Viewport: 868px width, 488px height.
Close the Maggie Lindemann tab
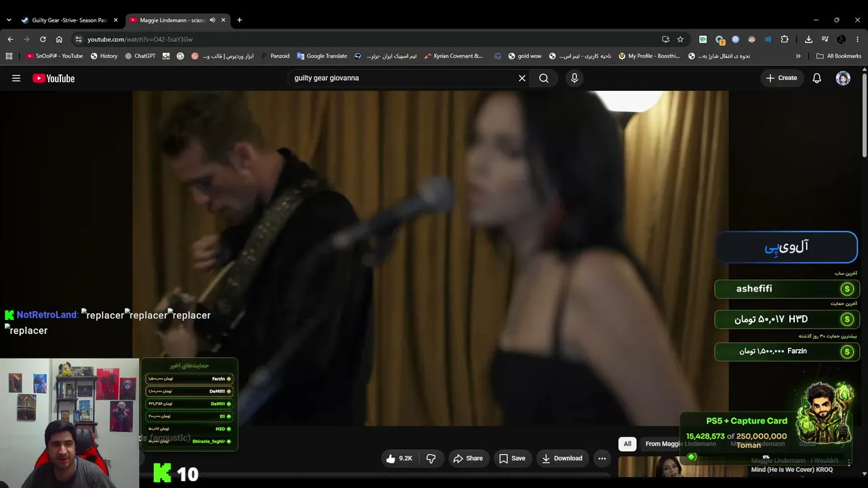[x=223, y=20]
